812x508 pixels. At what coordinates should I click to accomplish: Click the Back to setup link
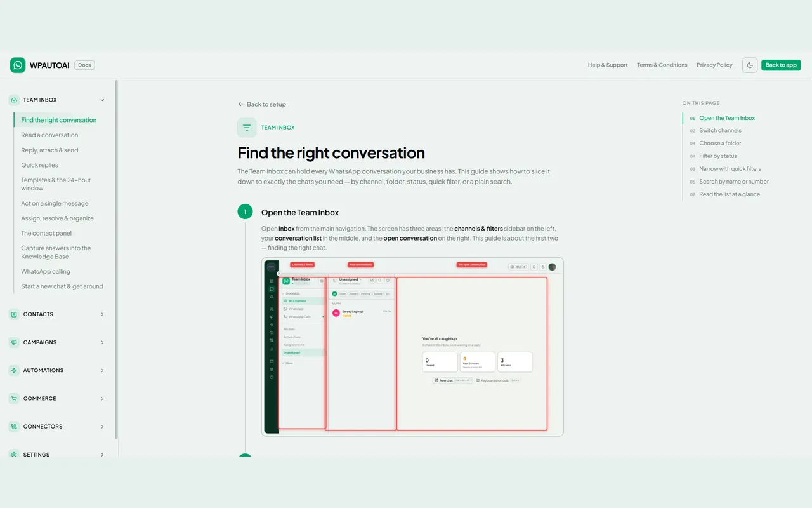pyautogui.click(x=262, y=104)
